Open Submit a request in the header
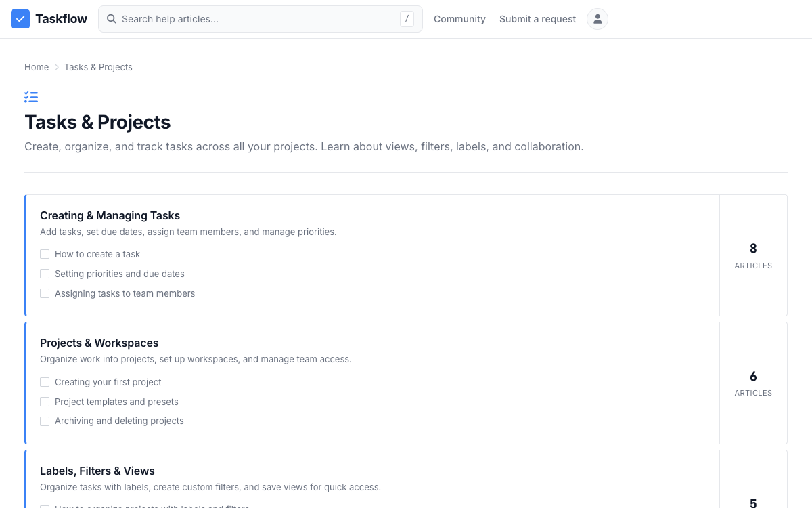Image resolution: width=812 pixels, height=508 pixels. pyautogui.click(x=537, y=19)
